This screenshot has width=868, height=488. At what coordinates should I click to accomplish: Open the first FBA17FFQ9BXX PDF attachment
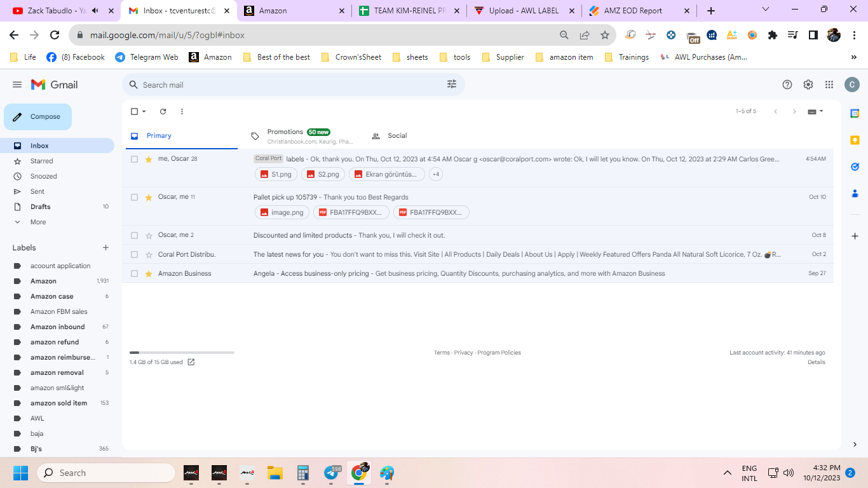351,212
